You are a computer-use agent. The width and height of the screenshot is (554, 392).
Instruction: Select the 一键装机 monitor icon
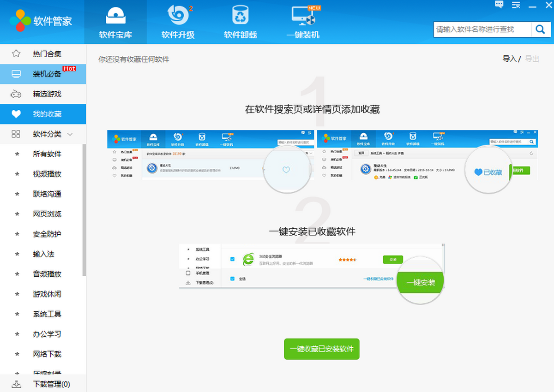[303, 16]
